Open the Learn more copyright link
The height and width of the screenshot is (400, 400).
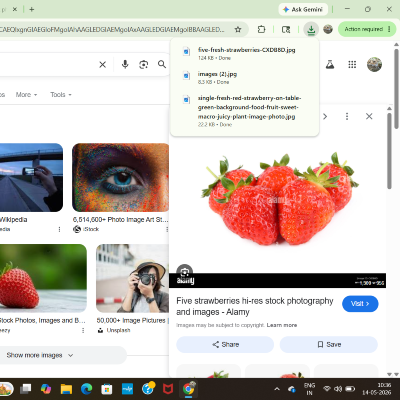[282, 325]
